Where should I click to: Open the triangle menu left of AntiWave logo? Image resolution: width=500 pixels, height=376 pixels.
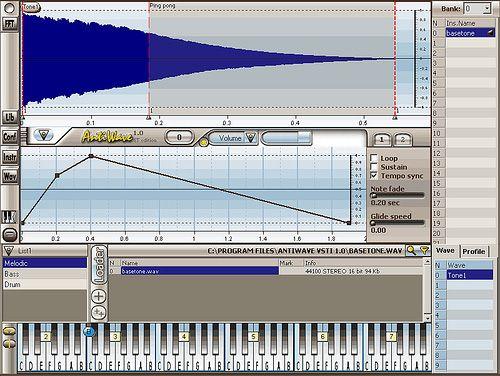coord(43,135)
